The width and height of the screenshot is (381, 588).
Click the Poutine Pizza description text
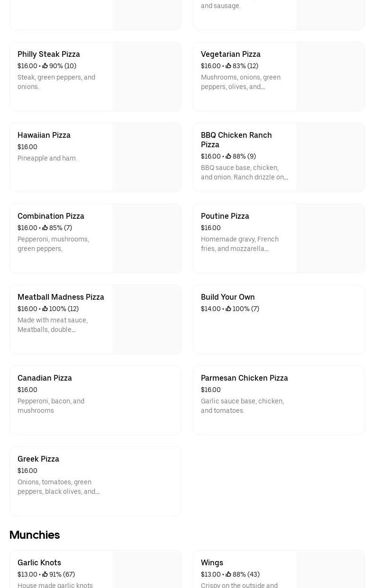[240, 244]
